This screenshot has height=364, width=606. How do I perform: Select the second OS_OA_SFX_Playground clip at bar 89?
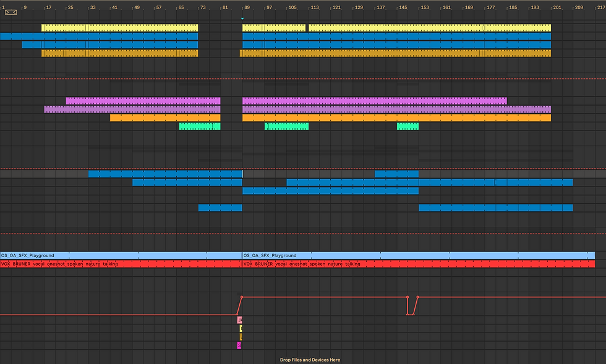pyautogui.click(x=419, y=255)
